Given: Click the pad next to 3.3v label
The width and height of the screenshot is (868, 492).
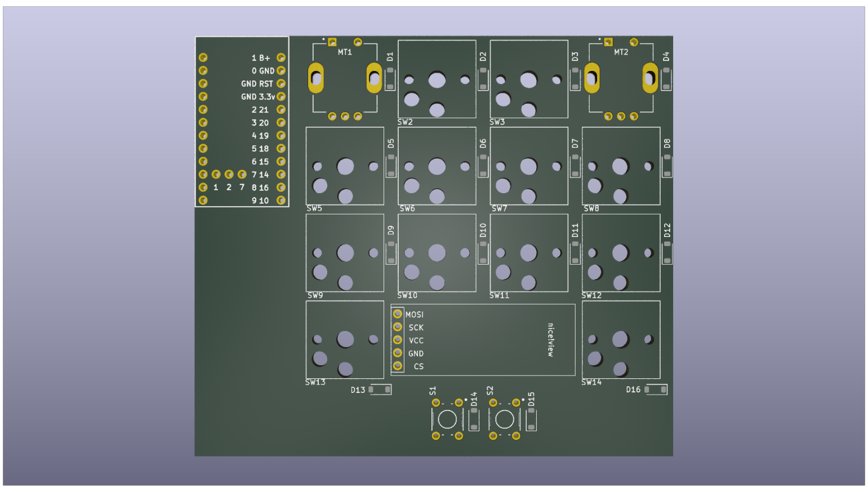Looking at the screenshot, I should 281,96.
